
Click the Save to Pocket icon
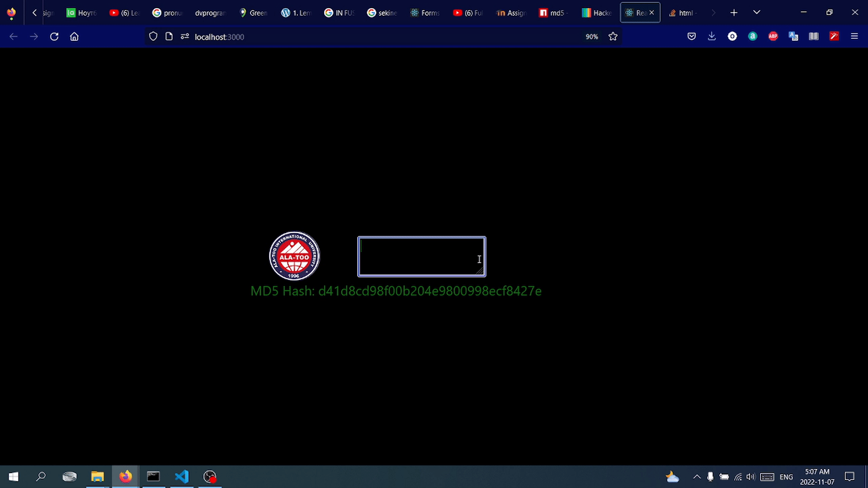click(691, 37)
